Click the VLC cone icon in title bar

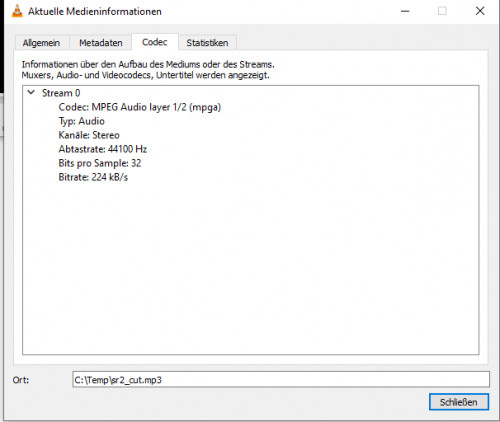[x=17, y=11]
